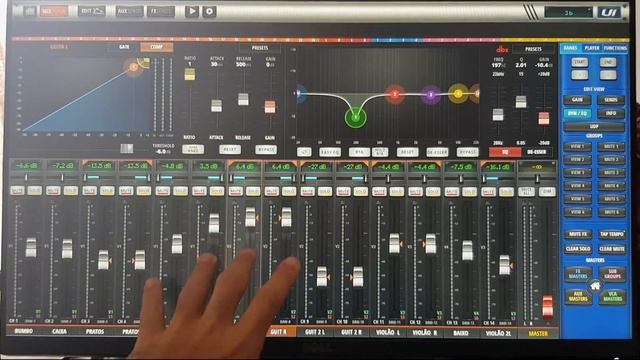Select the EQ tab next to DE-ESSER

click(505, 152)
